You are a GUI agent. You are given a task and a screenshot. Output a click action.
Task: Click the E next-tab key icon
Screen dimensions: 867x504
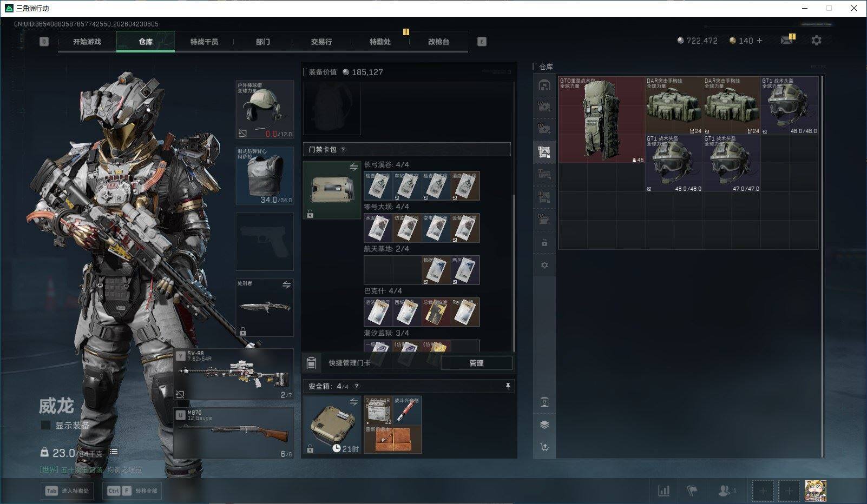(x=482, y=42)
